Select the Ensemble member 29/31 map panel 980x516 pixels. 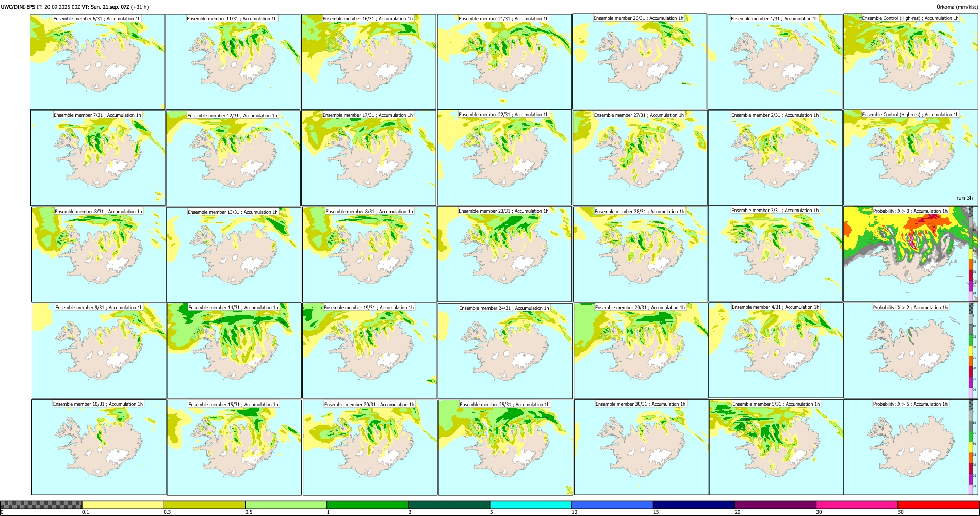pyautogui.click(x=641, y=350)
